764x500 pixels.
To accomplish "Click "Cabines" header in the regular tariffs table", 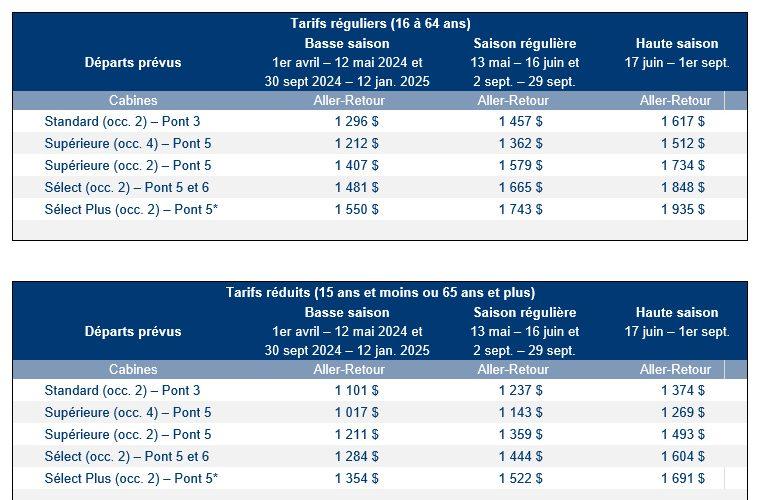I will [133, 100].
